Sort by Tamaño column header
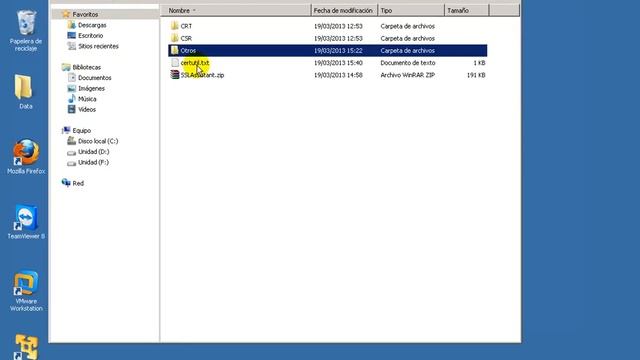The width and height of the screenshot is (640, 360). point(466,10)
